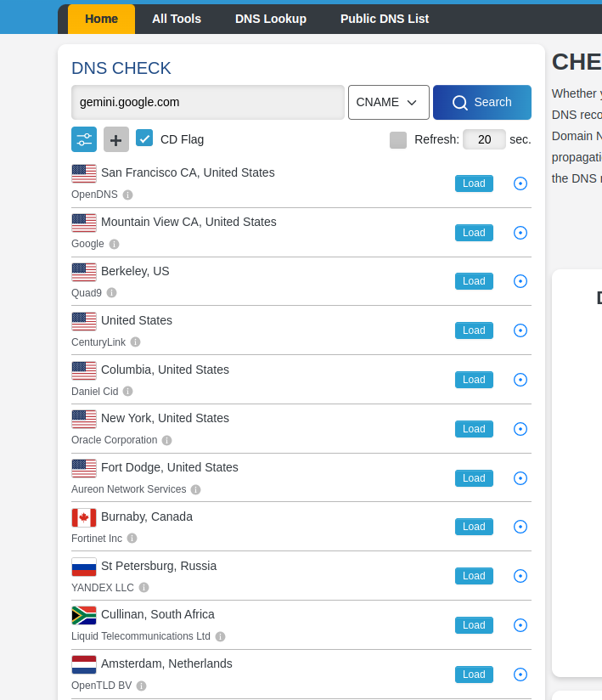Click the locate target icon for the Google server
The image size is (602, 700).
(x=520, y=233)
